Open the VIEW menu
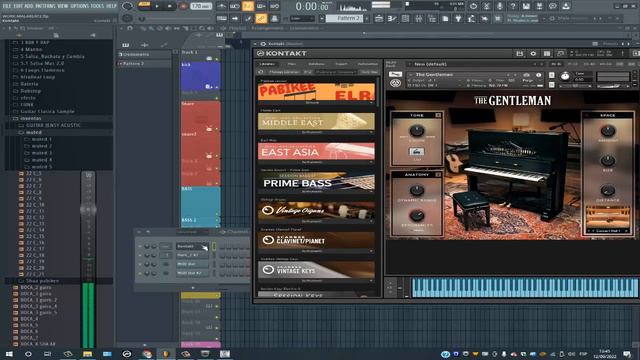640x360 pixels. (62, 6)
